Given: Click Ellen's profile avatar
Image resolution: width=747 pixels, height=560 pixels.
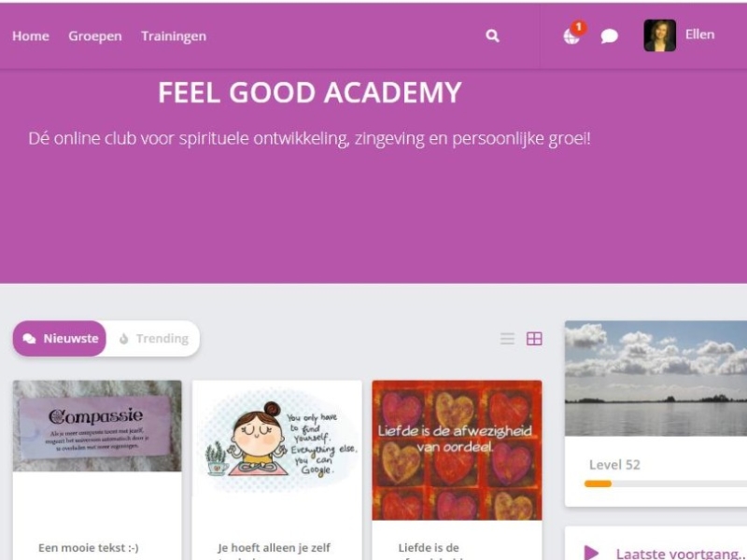Looking at the screenshot, I should (659, 35).
